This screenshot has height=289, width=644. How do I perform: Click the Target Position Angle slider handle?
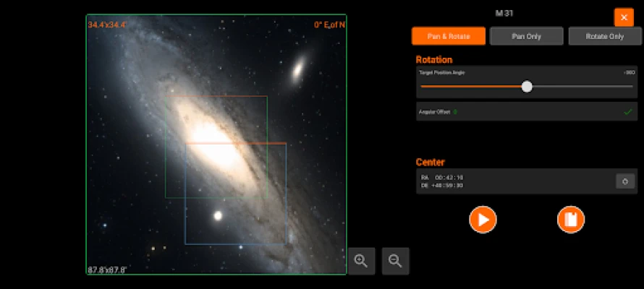527,87
